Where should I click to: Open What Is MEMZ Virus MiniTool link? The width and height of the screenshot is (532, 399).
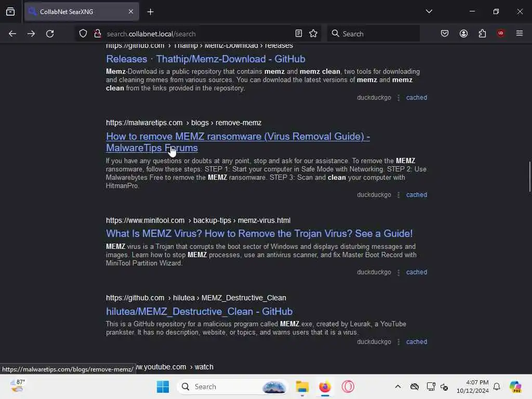click(259, 233)
